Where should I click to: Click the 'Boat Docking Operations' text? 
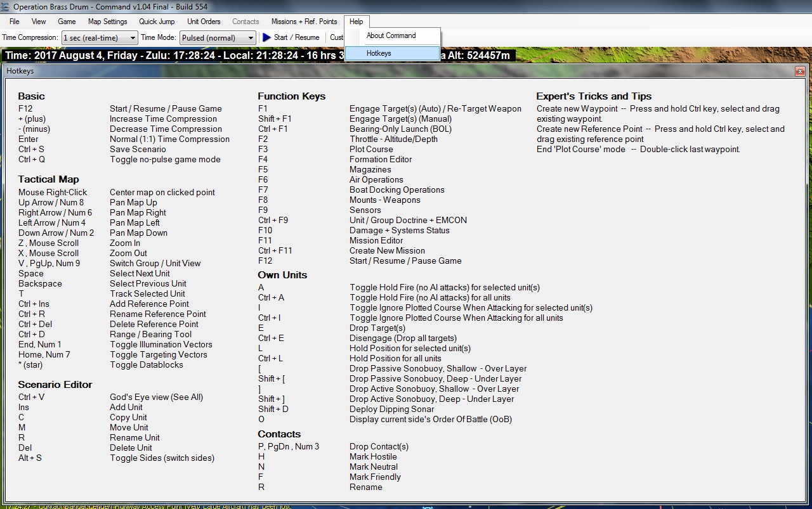pyautogui.click(x=397, y=190)
